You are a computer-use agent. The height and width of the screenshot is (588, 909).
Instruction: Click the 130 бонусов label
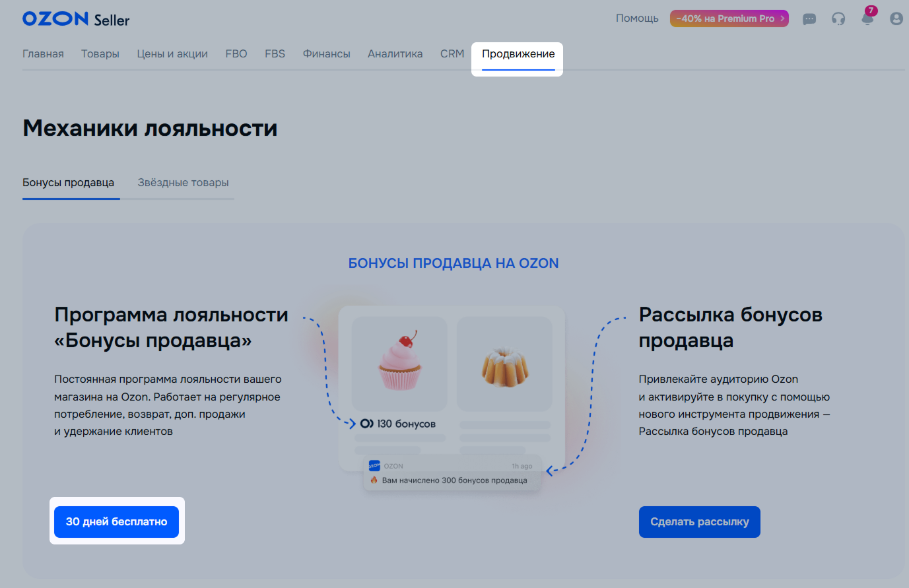click(x=398, y=424)
